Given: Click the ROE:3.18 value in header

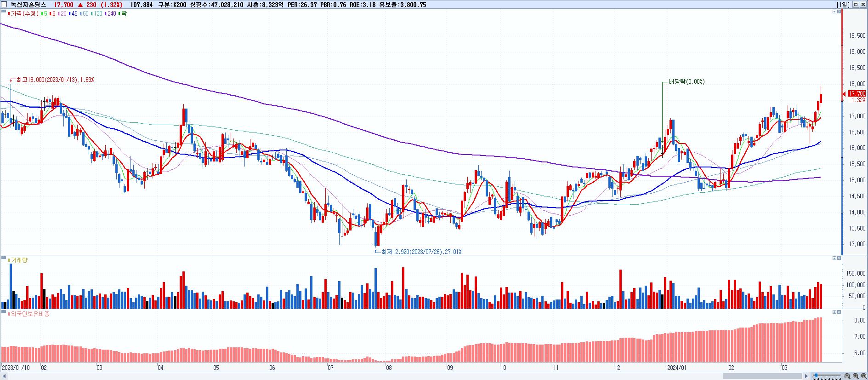Looking at the screenshot, I should pyautogui.click(x=363, y=5).
